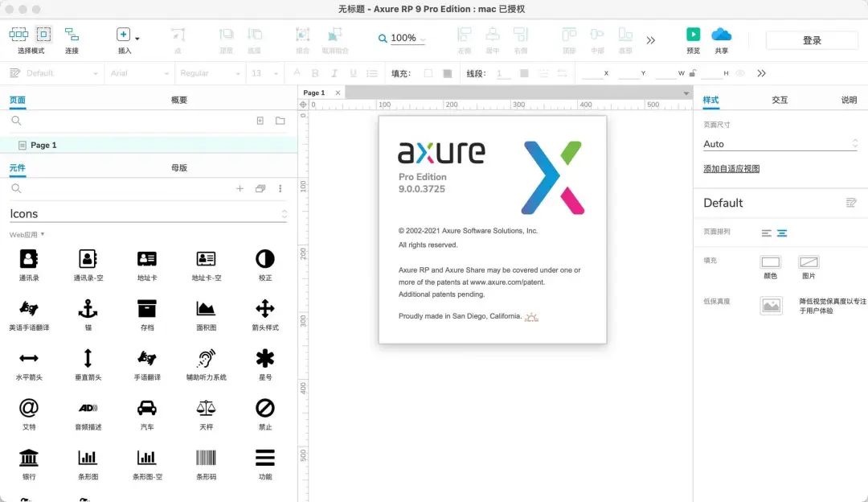Open the canvas tab list dropdown arrow
The image size is (868, 502).
click(686, 93)
